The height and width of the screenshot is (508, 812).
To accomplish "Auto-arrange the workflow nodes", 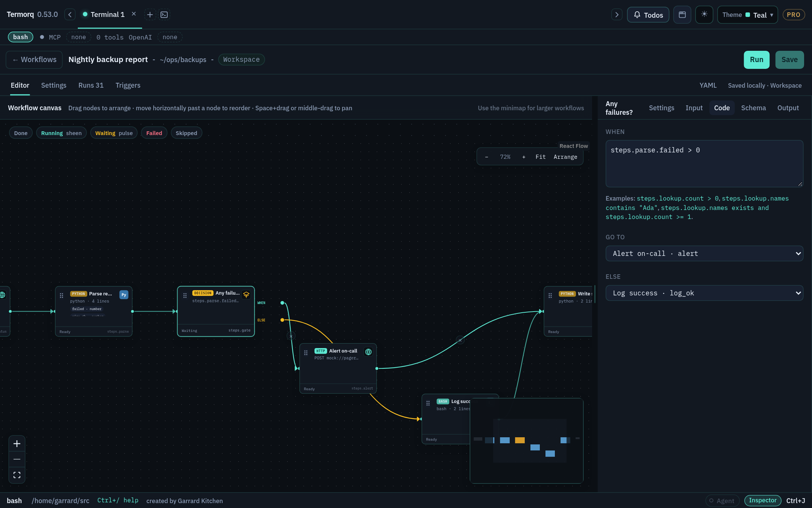I will tap(565, 157).
